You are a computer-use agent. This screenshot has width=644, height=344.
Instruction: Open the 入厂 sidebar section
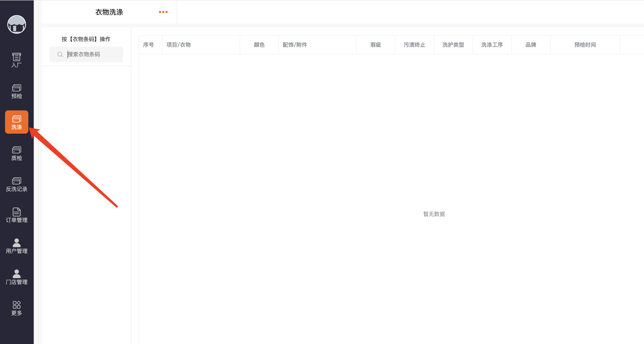pyautogui.click(x=16, y=60)
